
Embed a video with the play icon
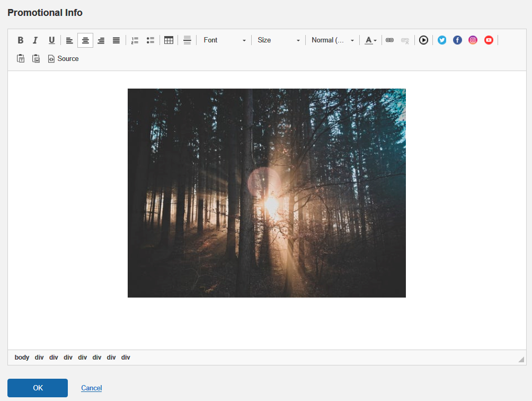coord(423,40)
